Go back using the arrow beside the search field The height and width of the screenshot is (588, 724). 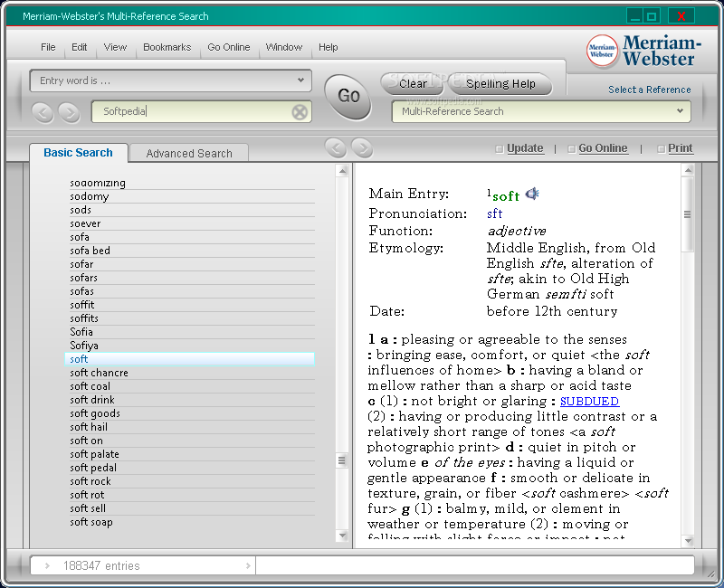(x=43, y=112)
